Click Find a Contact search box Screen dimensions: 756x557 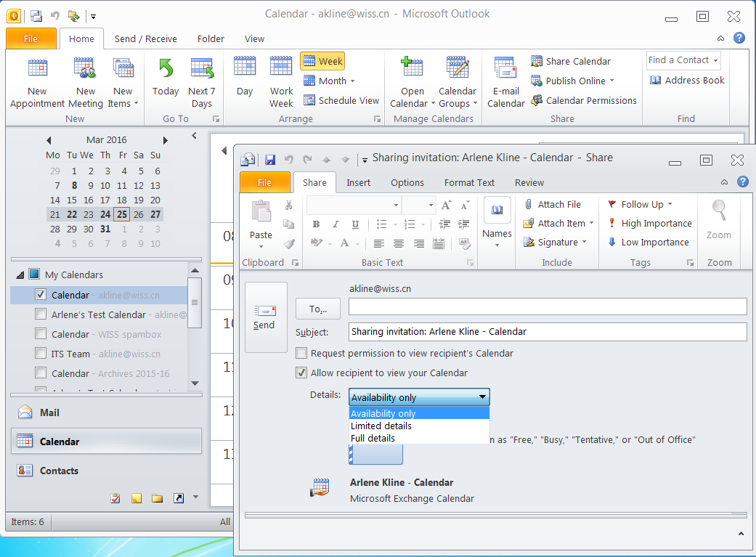click(x=683, y=60)
